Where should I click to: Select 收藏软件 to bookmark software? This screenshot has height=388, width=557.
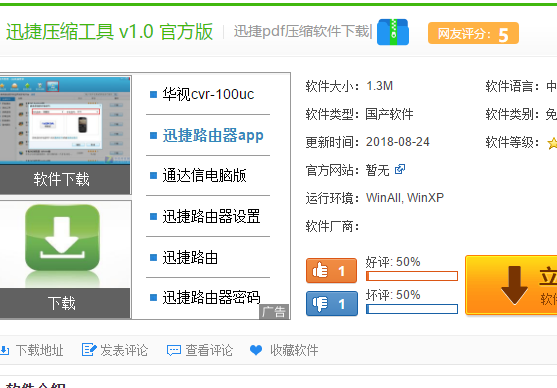click(x=294, y=350)
